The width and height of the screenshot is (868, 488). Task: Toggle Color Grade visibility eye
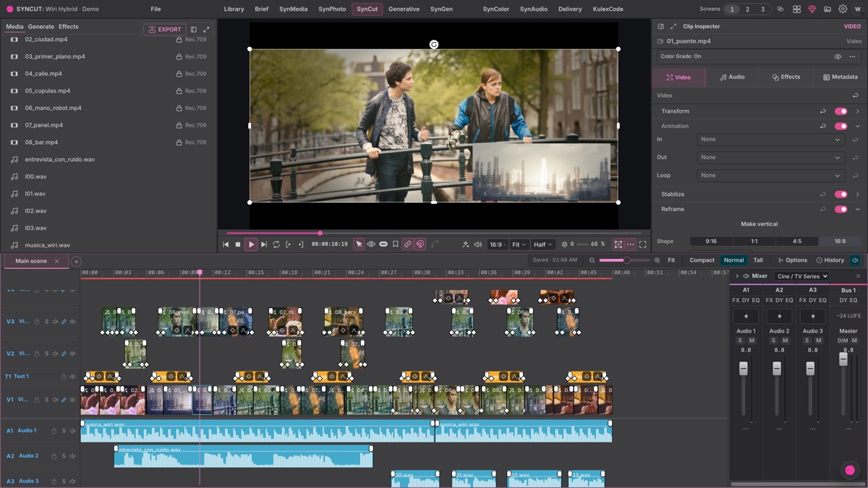click(x=838, y=56)
